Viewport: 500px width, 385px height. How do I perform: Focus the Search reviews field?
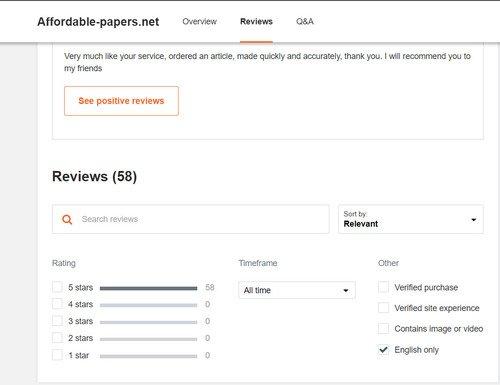coord(191,219)
